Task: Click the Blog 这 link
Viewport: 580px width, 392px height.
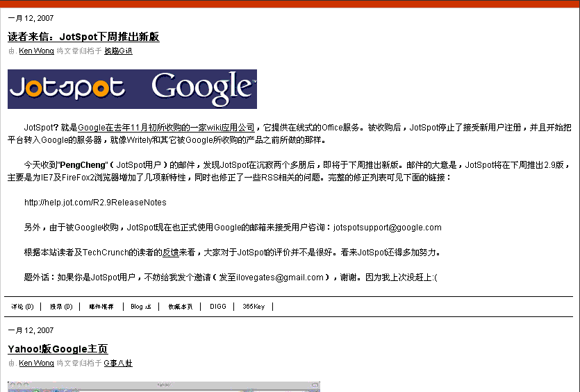Action: point(141,307)
